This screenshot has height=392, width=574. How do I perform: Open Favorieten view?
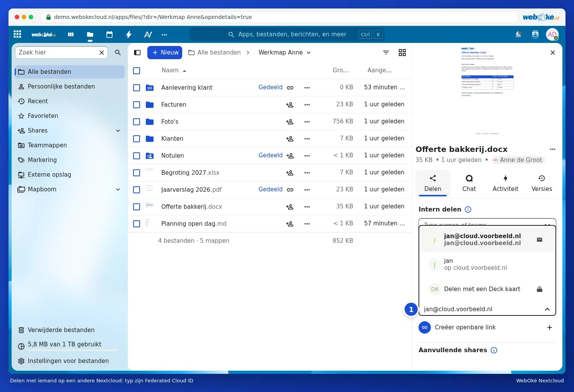tap(70, 116)
